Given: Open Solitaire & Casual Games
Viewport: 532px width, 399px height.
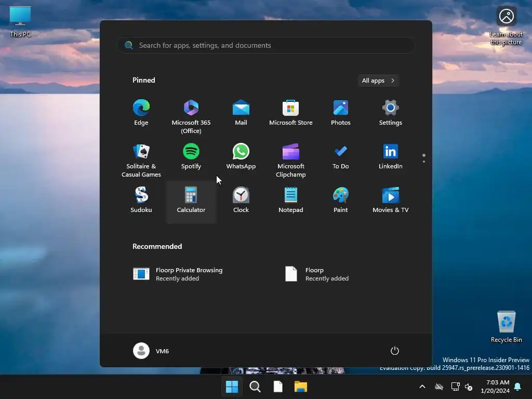Looking at the screenshot, I should (141, 160).
